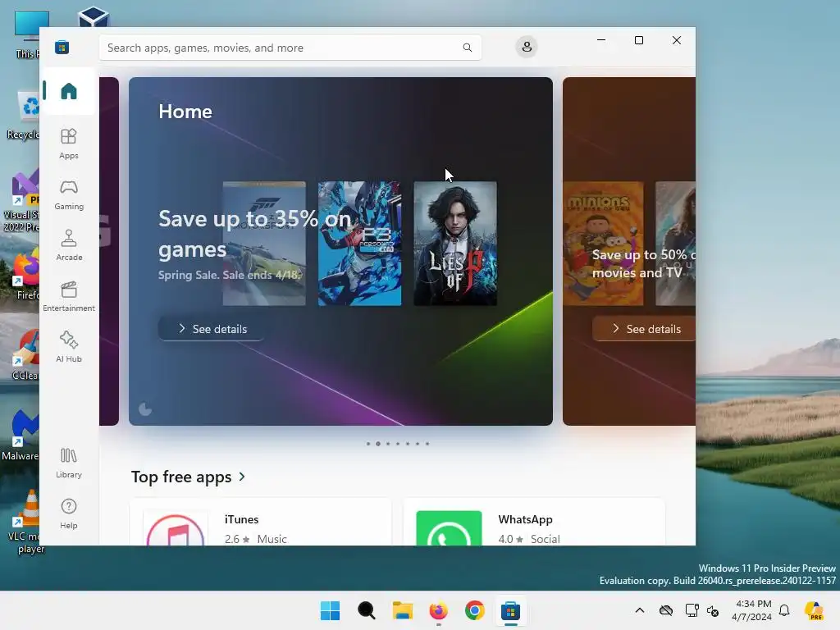Open the Arcade section
840x630 pixels.
(69, 245)
